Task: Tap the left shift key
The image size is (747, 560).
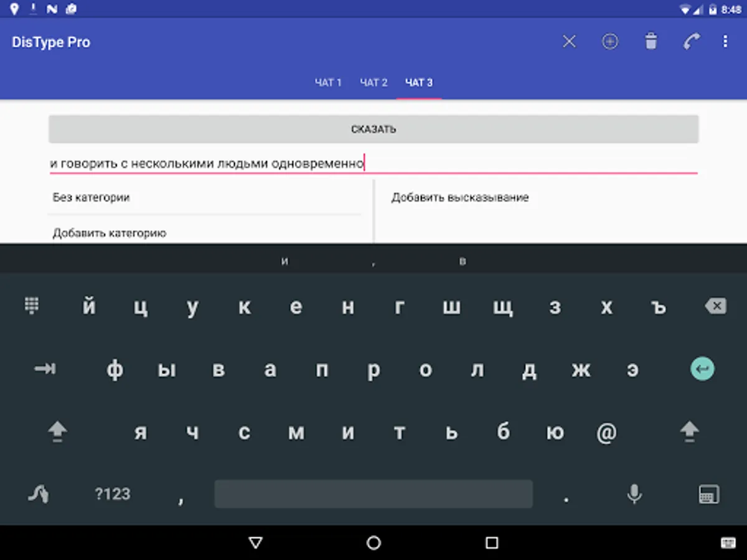Action: [57, 432]
